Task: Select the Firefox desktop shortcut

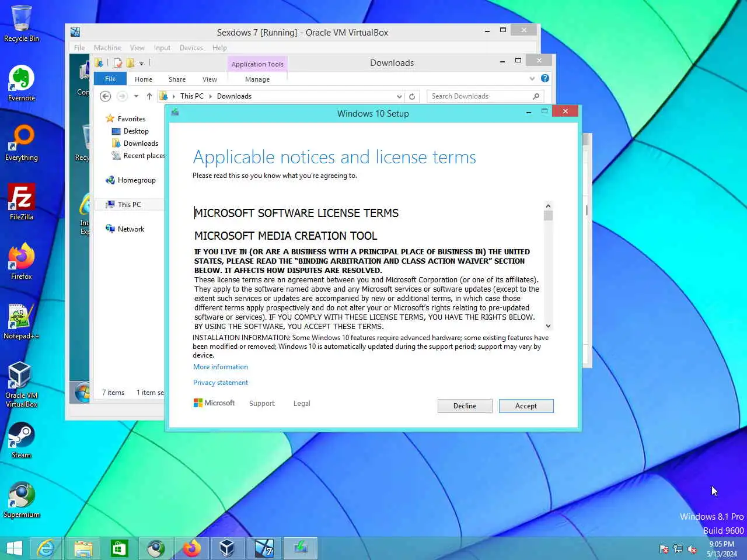Action: [21, 261]
